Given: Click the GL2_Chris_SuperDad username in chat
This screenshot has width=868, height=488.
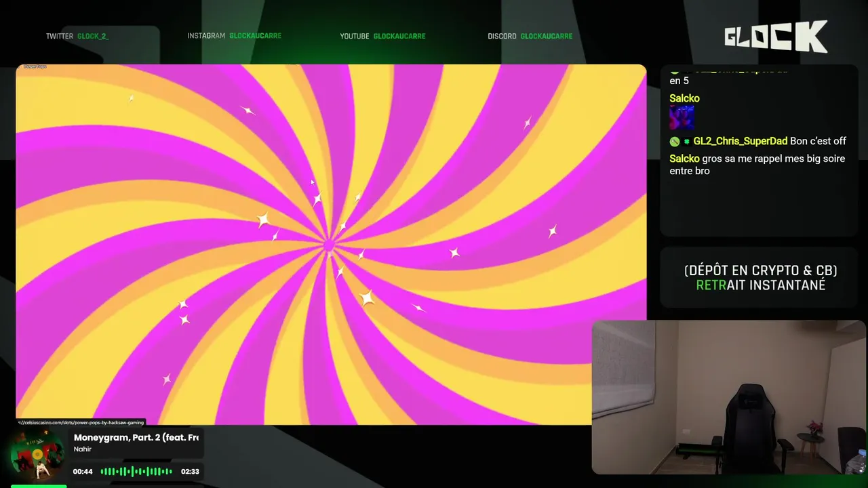Looking at the screenshot, I should [x=741, y=141].
